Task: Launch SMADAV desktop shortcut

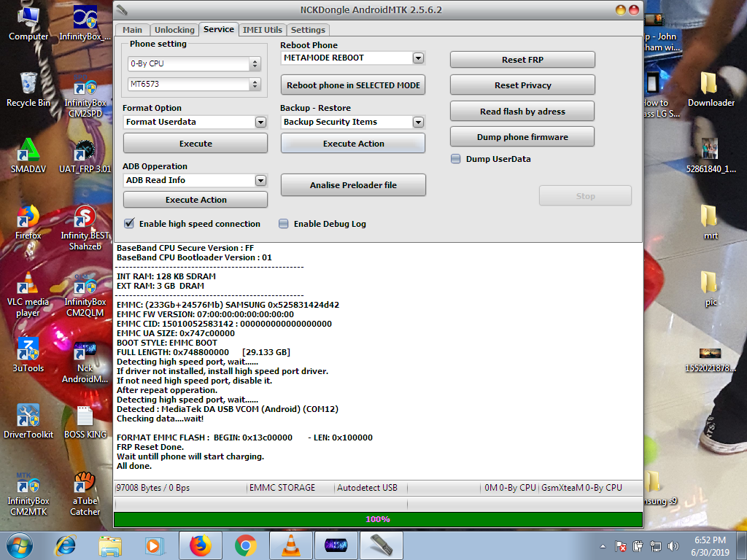Action: coord(28,156)
